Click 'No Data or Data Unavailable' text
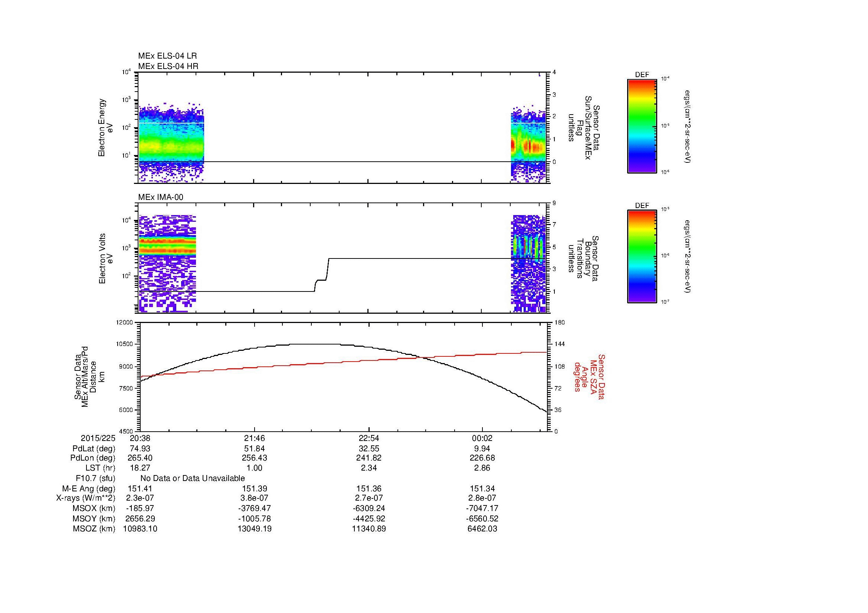 coord(193,478)
